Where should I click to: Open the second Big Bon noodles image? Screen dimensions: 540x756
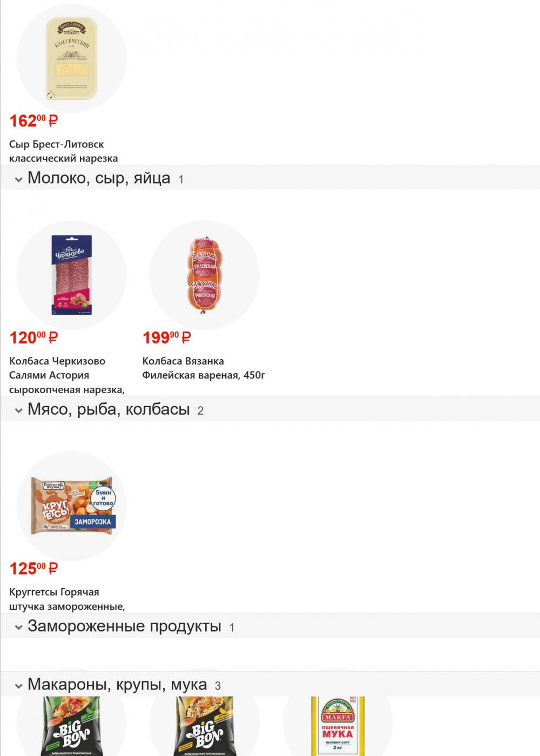pos(204,726)
